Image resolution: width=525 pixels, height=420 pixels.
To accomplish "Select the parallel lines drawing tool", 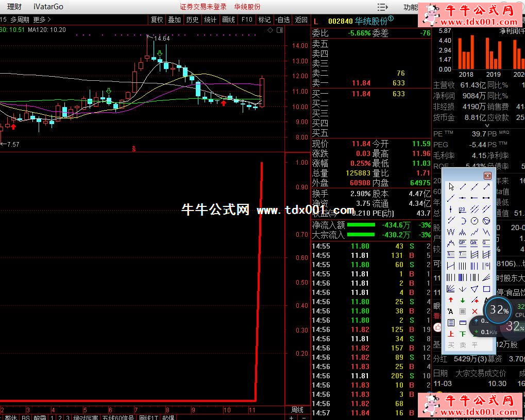I will click(x=475, y=209).
